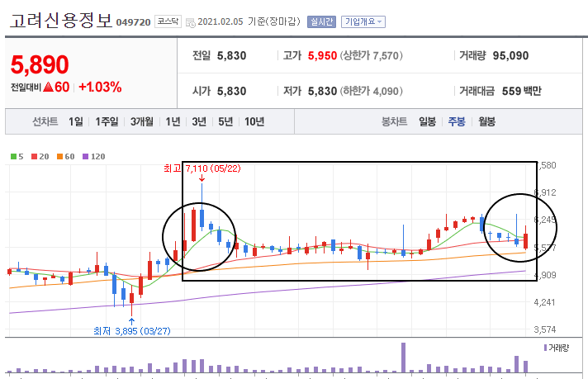Click the +1.03% change value

100,88
